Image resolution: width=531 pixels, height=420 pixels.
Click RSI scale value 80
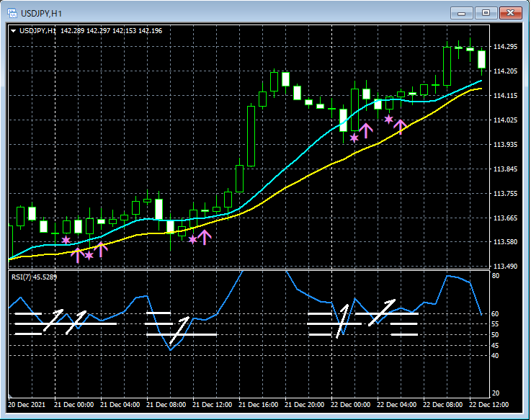coord(496,276)
